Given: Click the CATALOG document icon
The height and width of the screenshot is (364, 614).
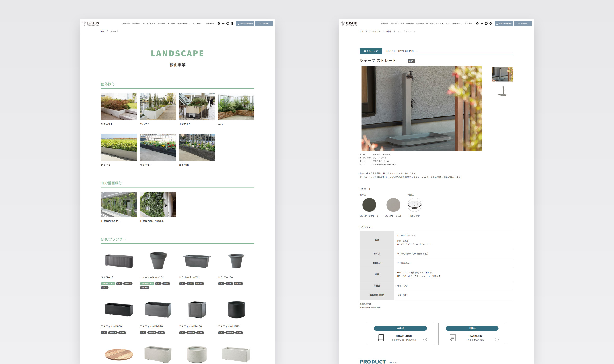Looking at the screenshot, I should tap(452, 337).
